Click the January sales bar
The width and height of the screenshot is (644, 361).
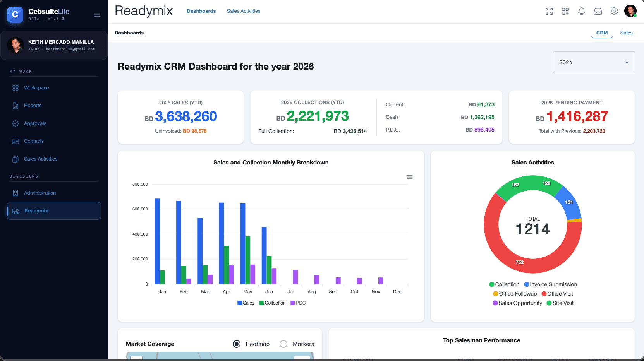pos(157,241)
